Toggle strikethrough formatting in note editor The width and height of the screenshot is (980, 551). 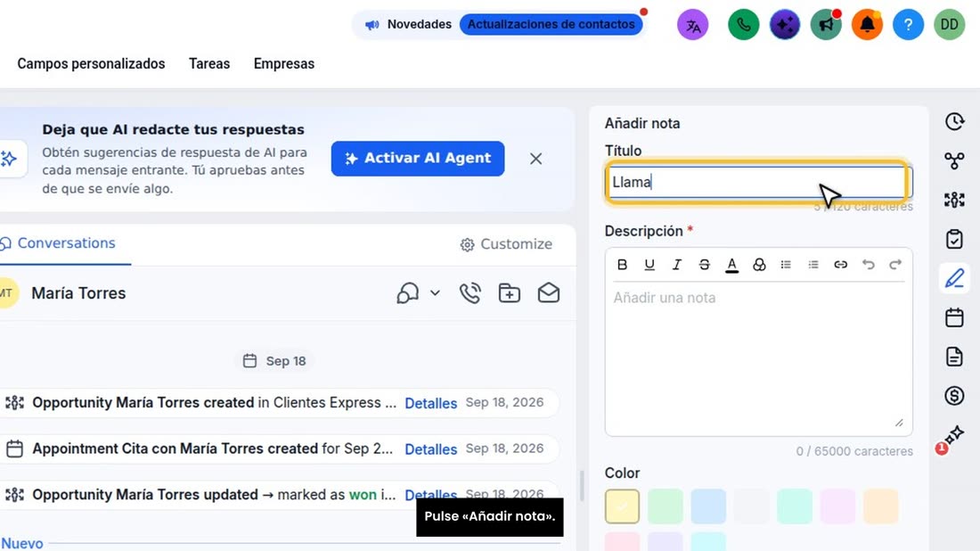(x=704, y=265)
